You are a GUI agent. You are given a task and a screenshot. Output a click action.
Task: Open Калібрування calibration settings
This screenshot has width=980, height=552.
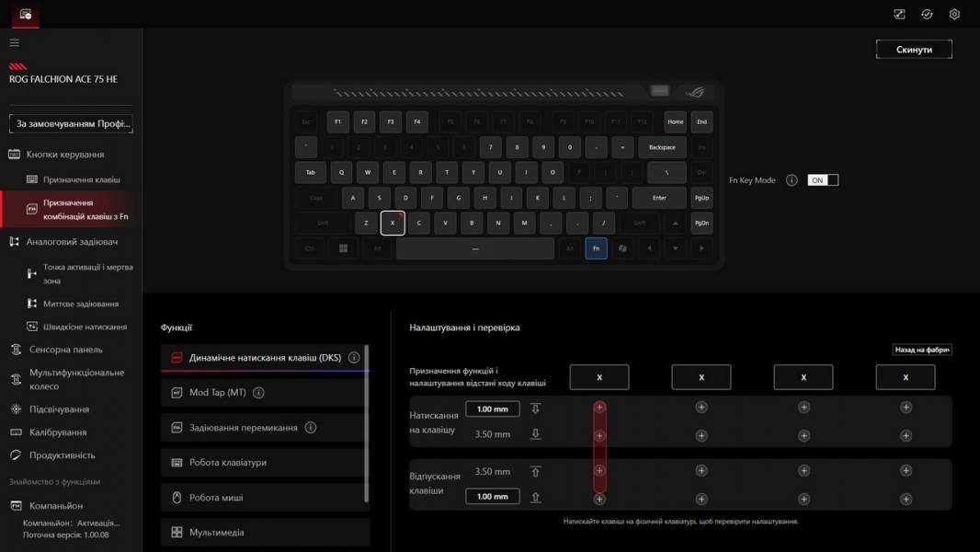pyautogui.click(x=61, y=432)
